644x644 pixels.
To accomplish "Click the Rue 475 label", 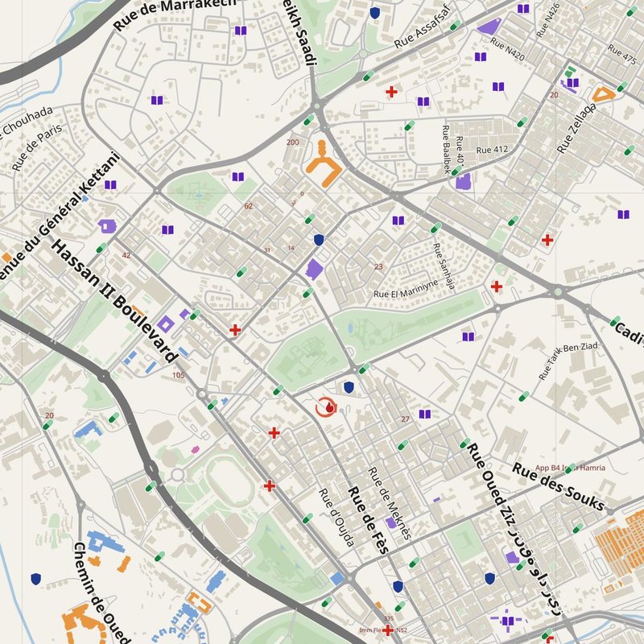I will [621, 55].
